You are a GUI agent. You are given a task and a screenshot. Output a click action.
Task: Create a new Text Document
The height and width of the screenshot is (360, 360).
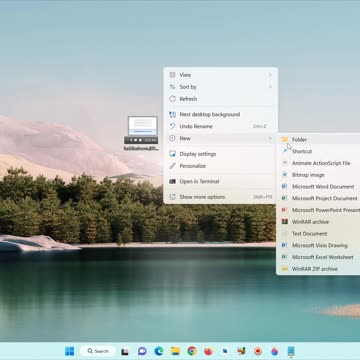point(319,234)
